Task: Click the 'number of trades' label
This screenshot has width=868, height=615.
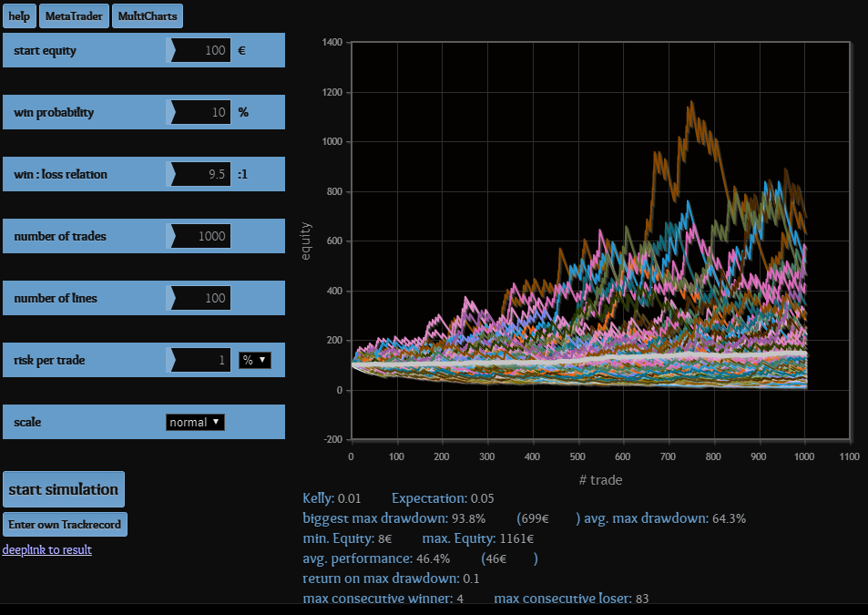Action: pyautogui.click(x=60, y=236)
